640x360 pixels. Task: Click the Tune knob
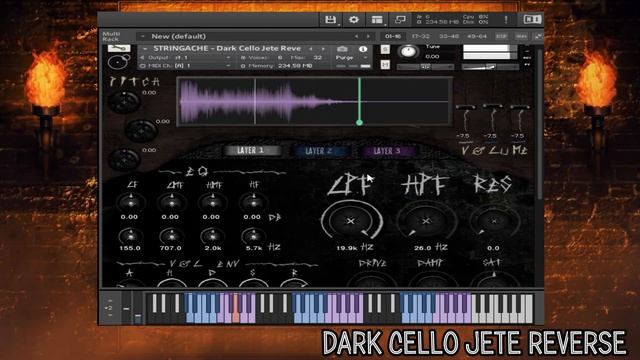pos(408,52)
